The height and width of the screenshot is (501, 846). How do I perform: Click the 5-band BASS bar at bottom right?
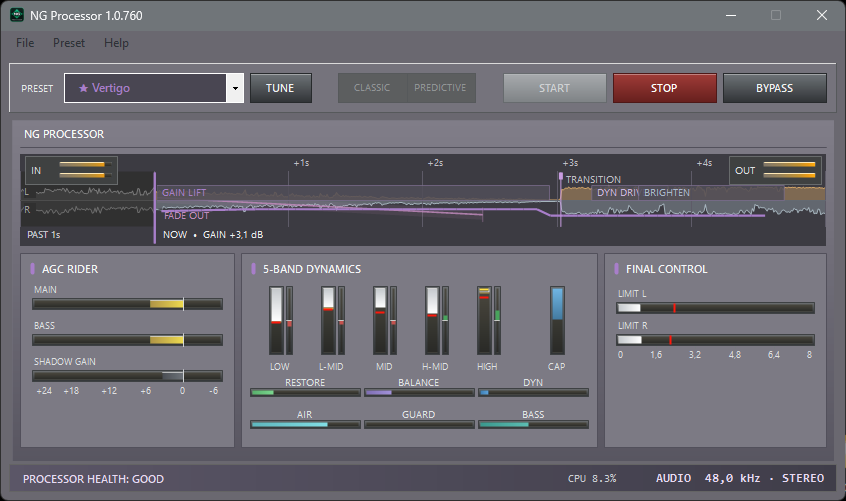pos(533,424)
